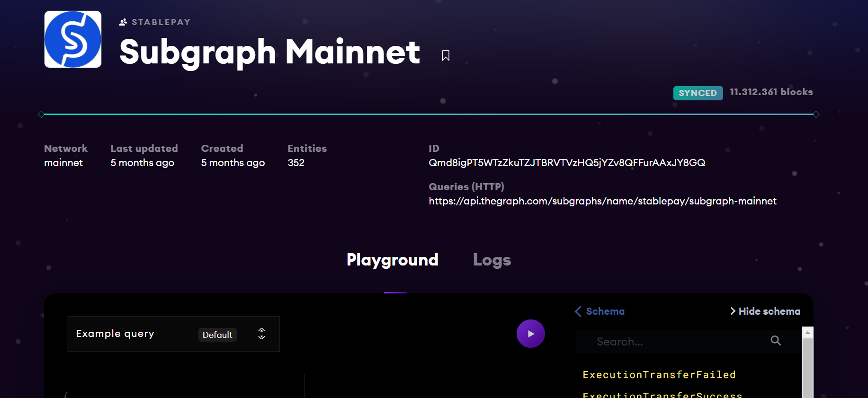This screenshot has width=868, height=398.
Task: Open the Example query dropdown
Action: click(173, 334)
